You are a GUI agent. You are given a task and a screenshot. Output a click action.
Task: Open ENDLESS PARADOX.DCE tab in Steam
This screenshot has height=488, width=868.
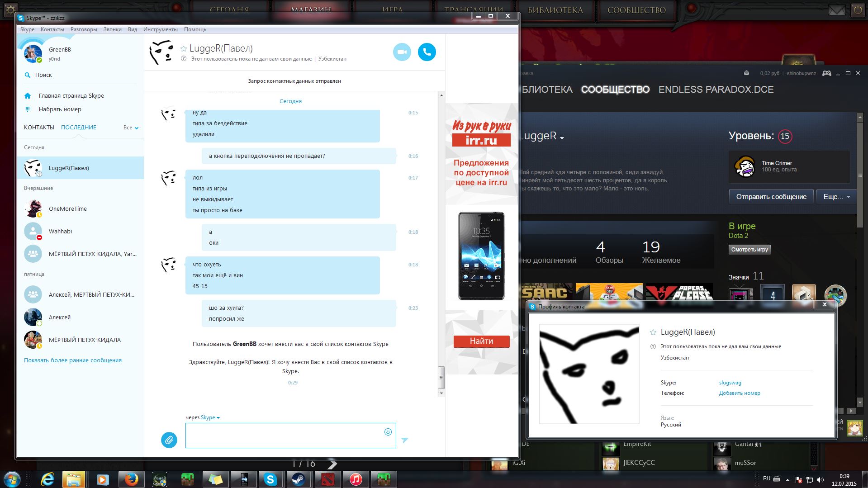pos(716,90)
